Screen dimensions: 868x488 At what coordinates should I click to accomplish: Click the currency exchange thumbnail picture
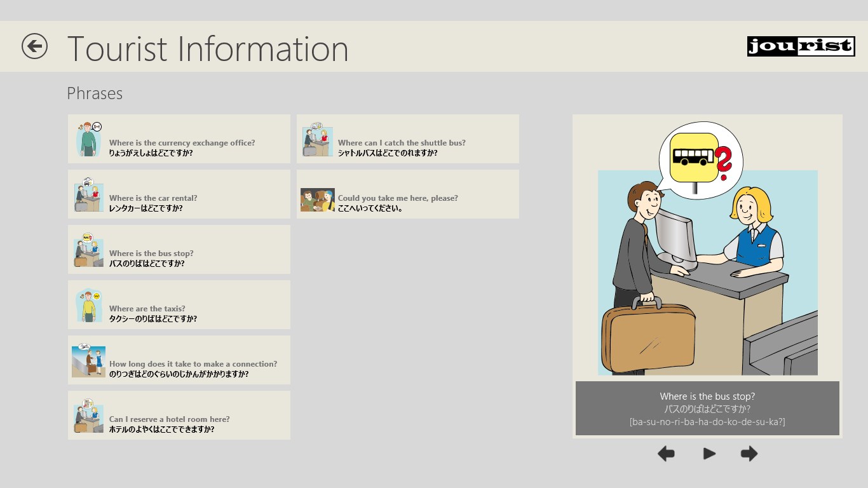[x=89, y=139]
